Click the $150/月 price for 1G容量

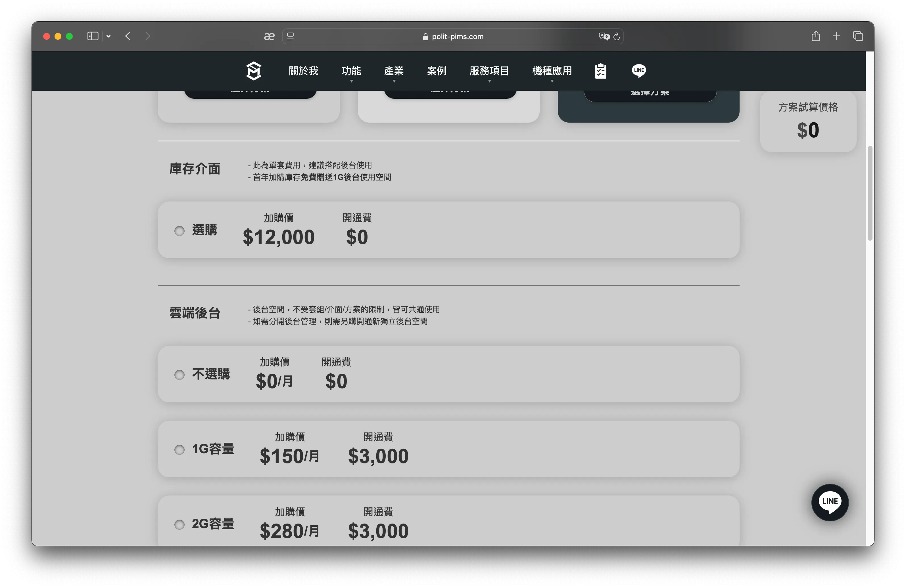tap(289, 456)
